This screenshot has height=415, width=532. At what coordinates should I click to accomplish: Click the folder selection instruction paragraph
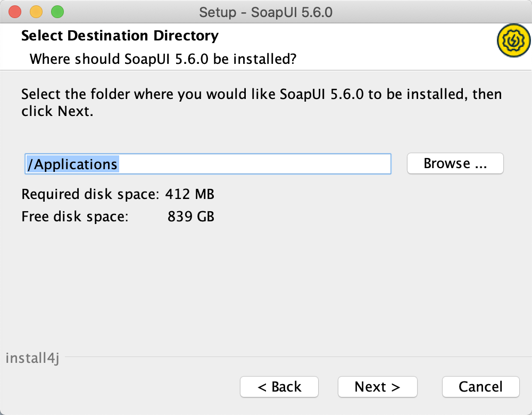(x=261, y=102)
